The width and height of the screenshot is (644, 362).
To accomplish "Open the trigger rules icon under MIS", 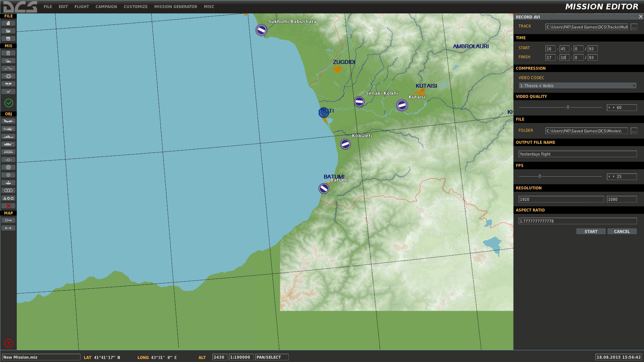I will click(x=8, y=68).
